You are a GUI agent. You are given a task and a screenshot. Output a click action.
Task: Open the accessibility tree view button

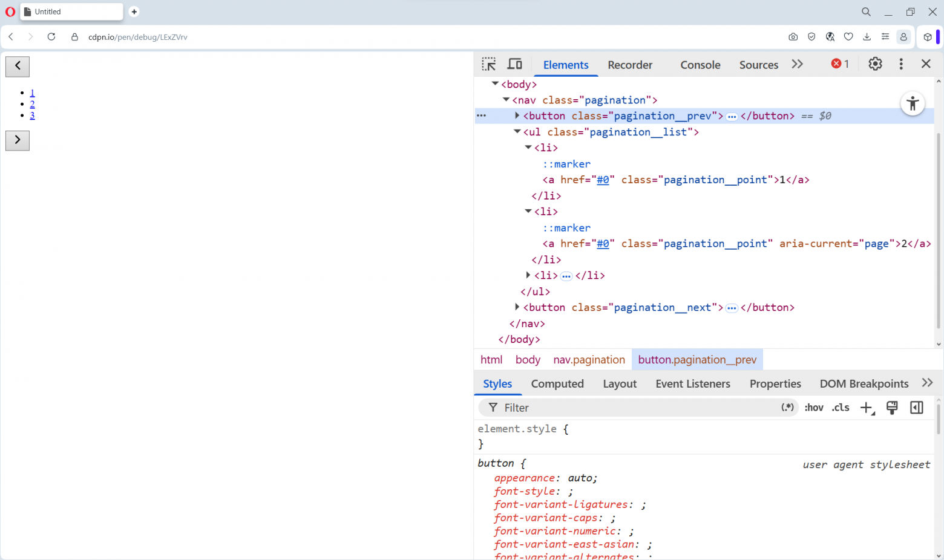coord(913,103)
